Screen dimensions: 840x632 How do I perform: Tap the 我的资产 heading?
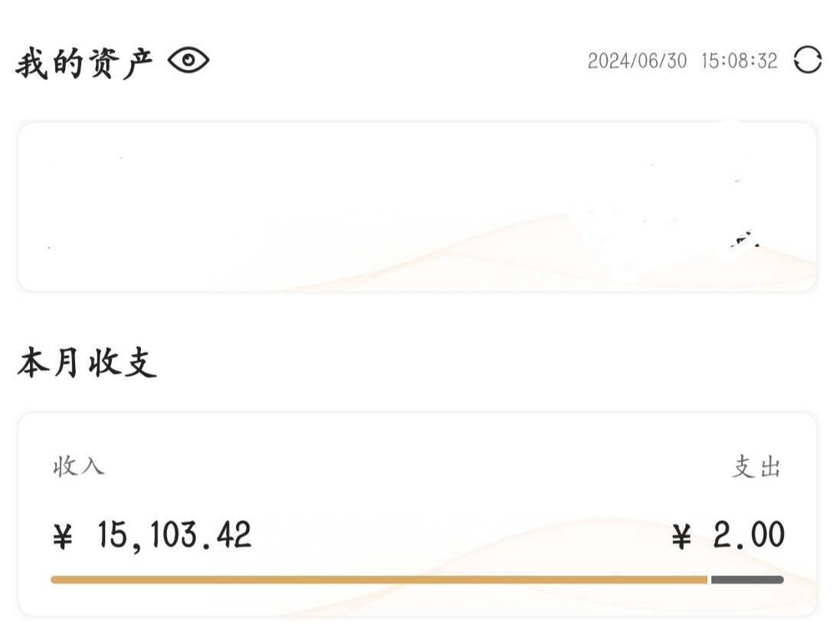click(84, 63)
